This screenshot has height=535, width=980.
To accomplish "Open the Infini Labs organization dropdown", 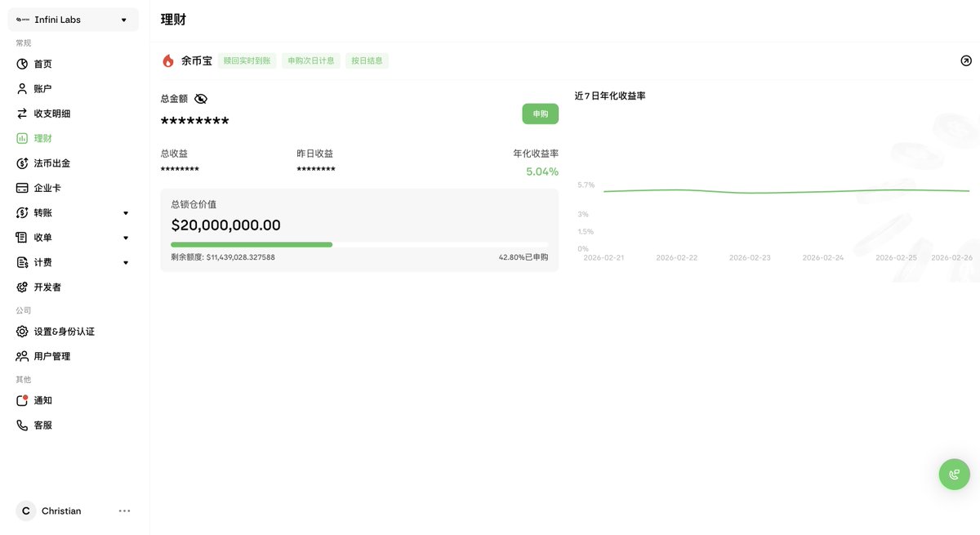I will pyautogui.click(x=73, y=20).
